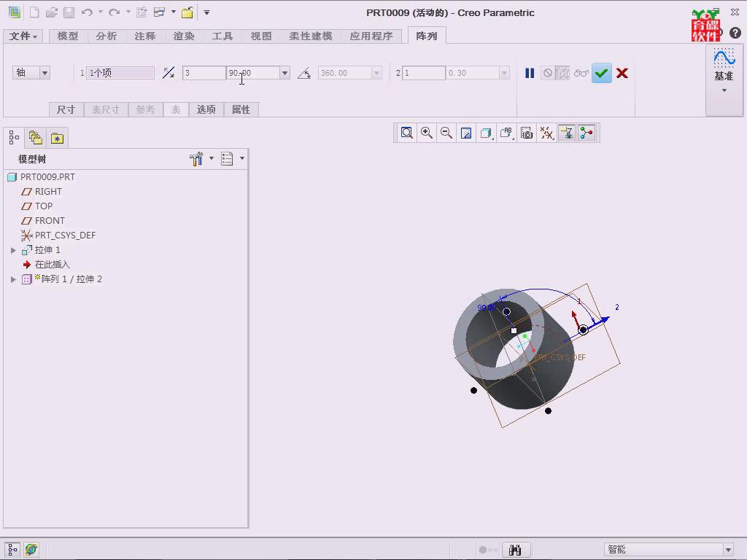Click the member count field showing 3
The height and width of the screenshot is (560, 747).
204,73
